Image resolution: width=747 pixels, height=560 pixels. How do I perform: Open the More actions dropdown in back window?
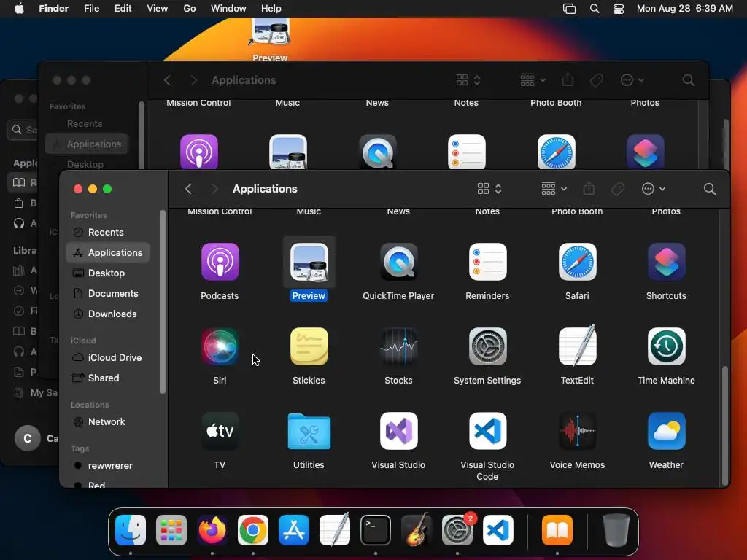point(632,80)
